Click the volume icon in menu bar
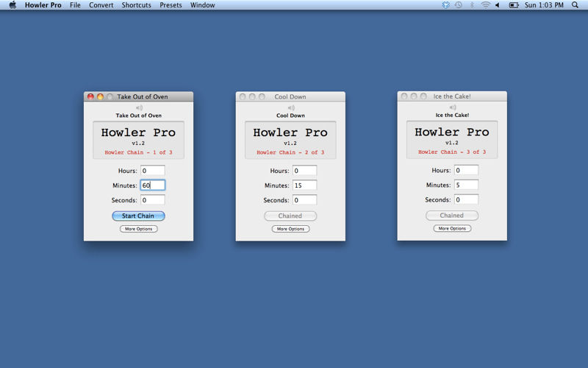 (498, 5)
